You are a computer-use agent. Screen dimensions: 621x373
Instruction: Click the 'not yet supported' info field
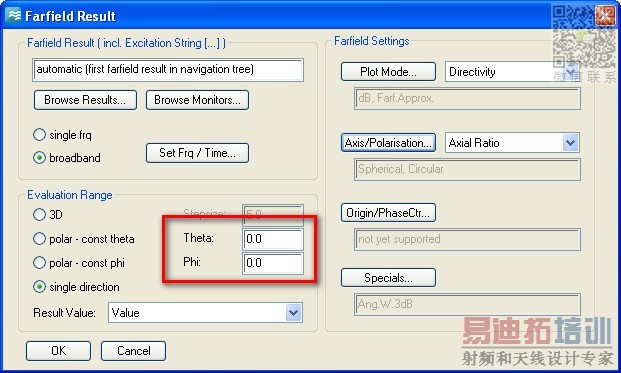[x=467, y=239]
